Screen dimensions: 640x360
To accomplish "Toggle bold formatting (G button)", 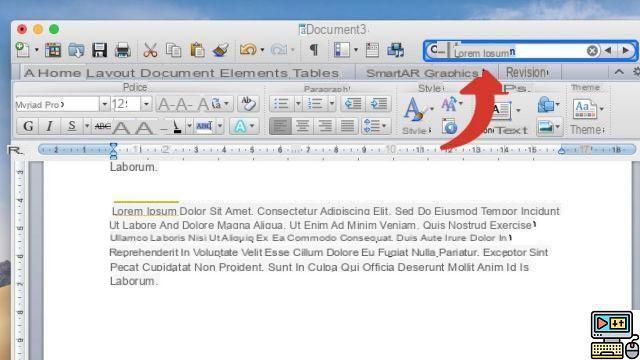I will click(28, 126).
